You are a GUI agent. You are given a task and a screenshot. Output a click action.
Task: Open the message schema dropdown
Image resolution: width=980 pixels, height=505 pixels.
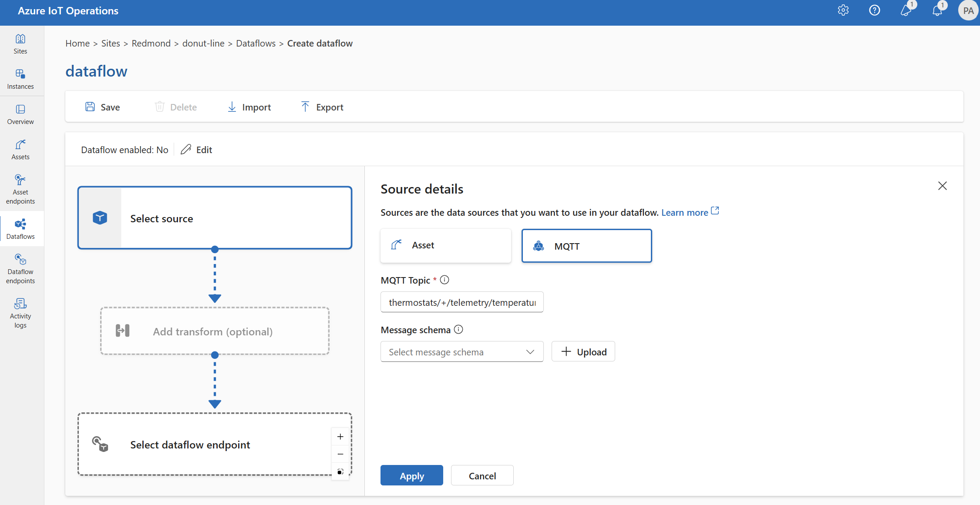[x=461, y=351]
